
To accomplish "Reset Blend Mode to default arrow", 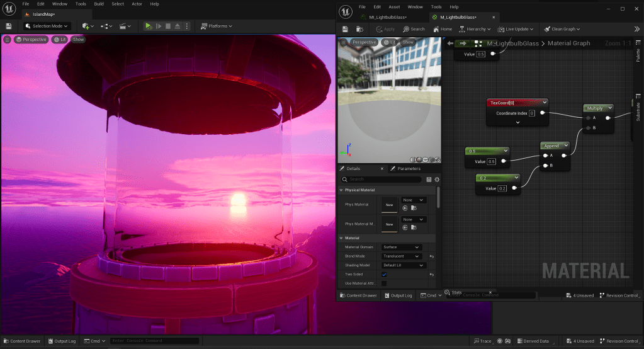I will pos(432,256).
